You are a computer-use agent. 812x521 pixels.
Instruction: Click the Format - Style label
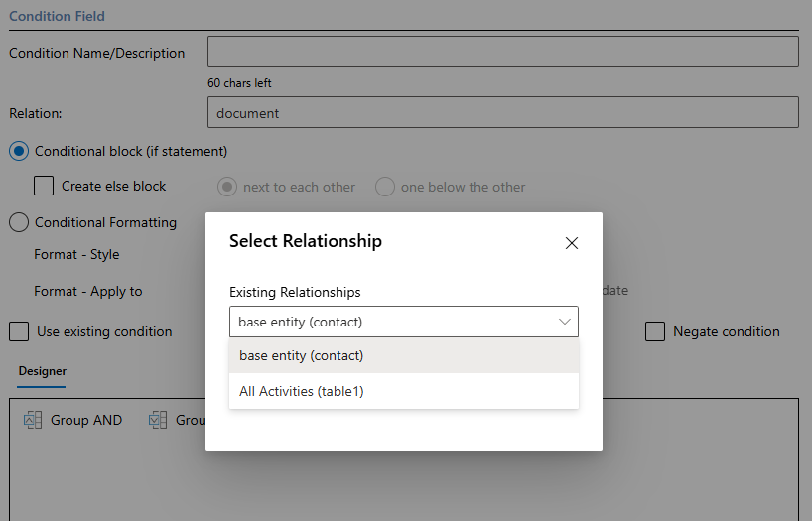click(x=76, y=254)
